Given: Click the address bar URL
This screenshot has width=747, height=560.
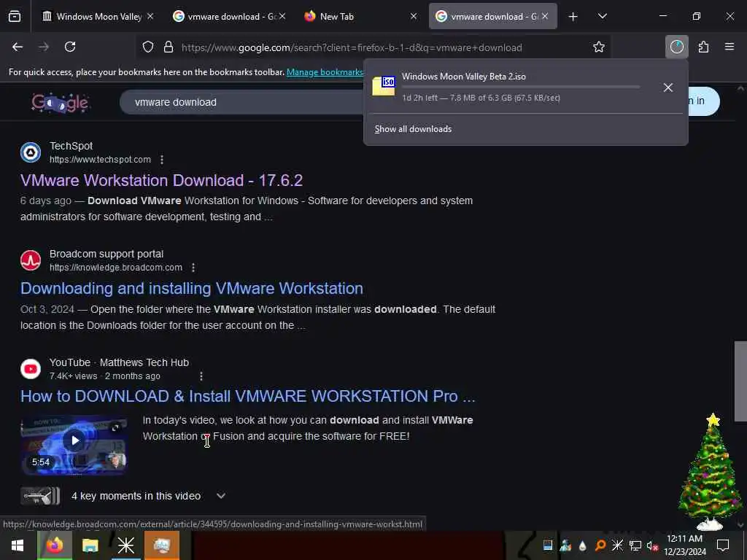Looking at the screenshot, I should coord(352,47).
